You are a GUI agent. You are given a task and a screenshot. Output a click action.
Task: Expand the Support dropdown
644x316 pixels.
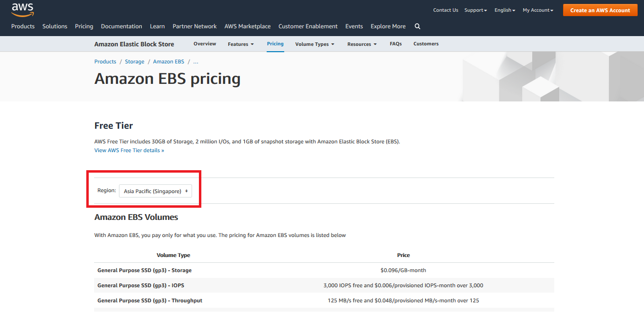476,10
